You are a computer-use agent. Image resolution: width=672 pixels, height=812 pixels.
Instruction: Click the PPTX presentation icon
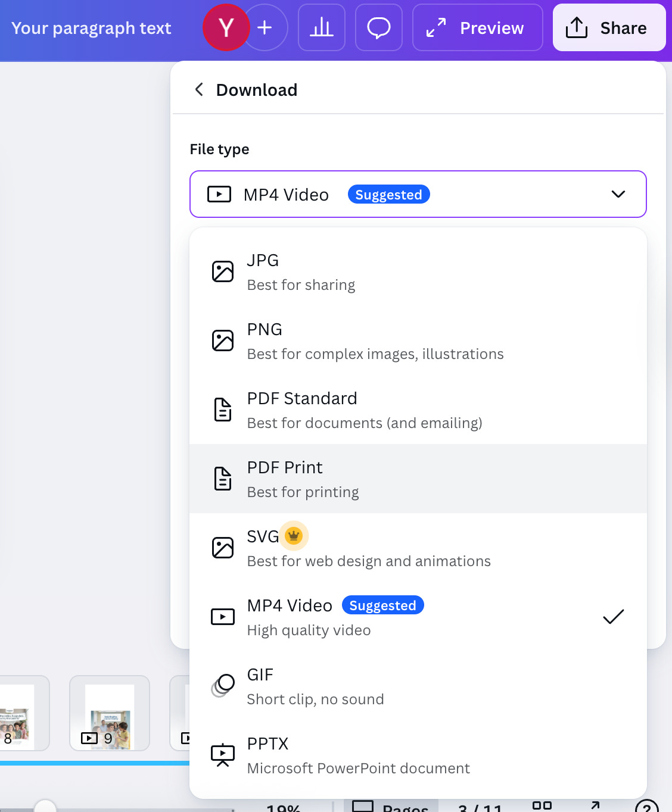tap(223, 755)
